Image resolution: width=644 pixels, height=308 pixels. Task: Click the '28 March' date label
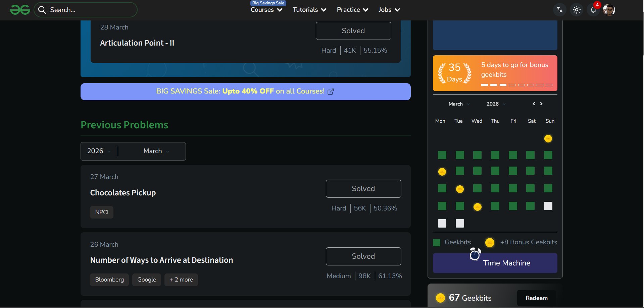point(114,27)
